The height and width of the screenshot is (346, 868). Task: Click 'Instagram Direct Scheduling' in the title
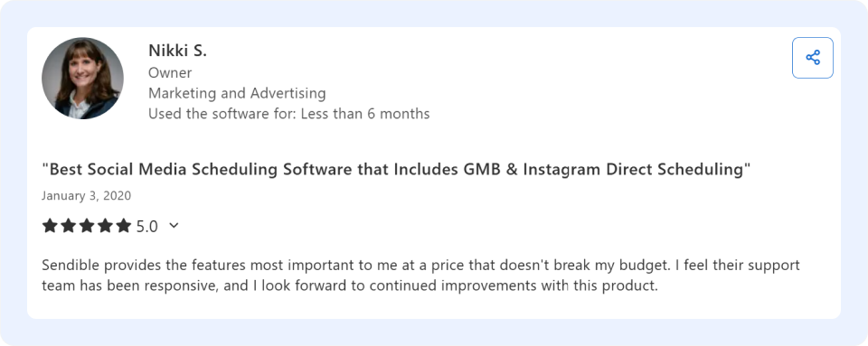[x=633, y=170]
